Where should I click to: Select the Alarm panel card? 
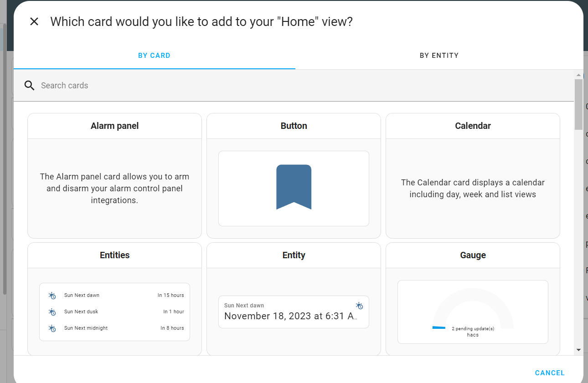pyautogui.click(x=114, y=176)
